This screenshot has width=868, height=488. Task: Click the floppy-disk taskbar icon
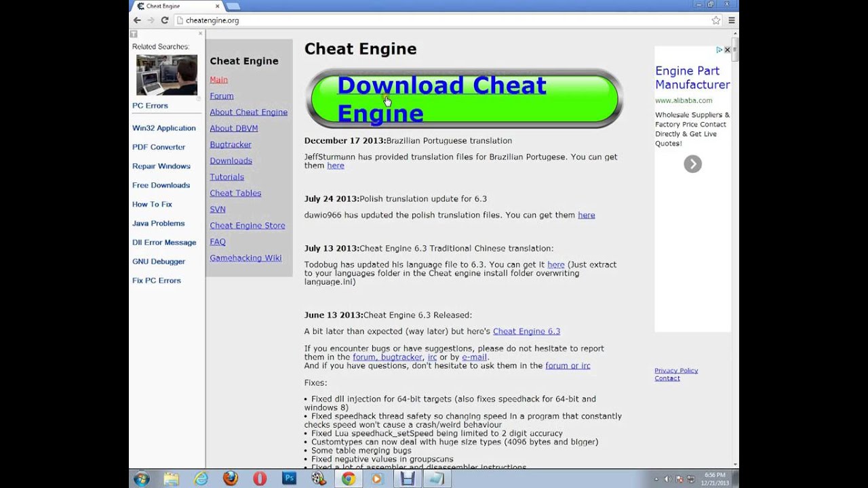click(408, 479)
